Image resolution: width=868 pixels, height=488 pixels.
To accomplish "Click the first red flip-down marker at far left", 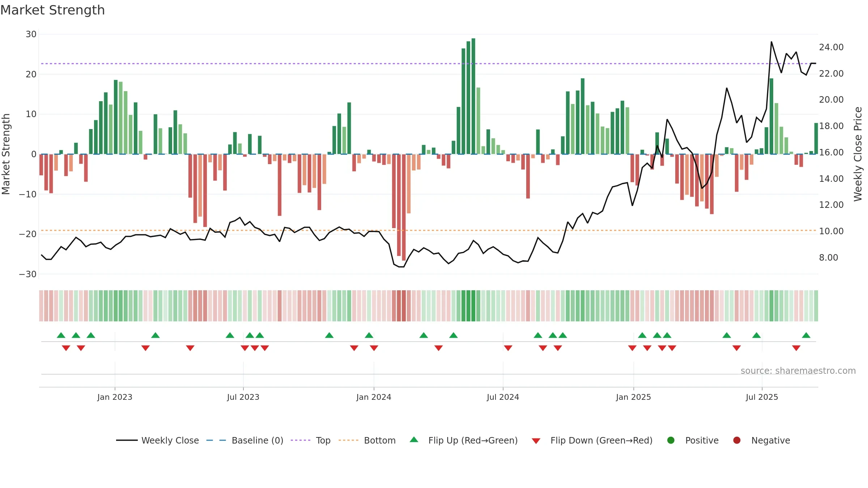I will click(66, 348).
